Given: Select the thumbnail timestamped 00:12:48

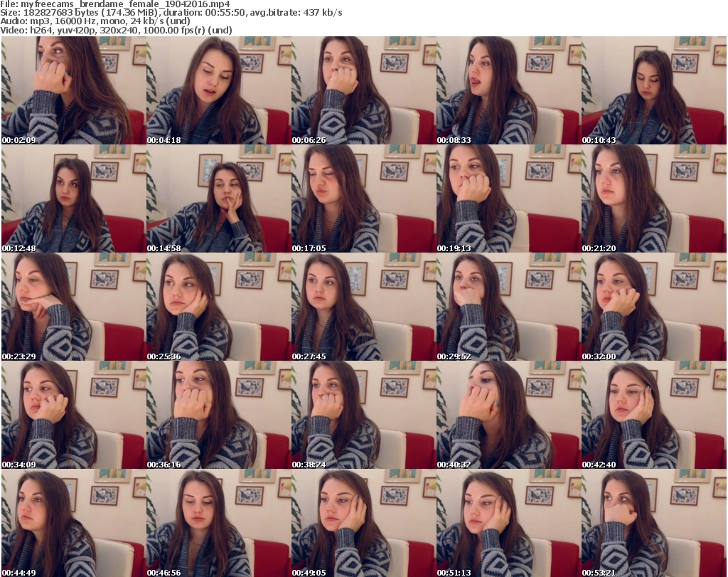Looking at the screenshot, I should pos(73,198).
